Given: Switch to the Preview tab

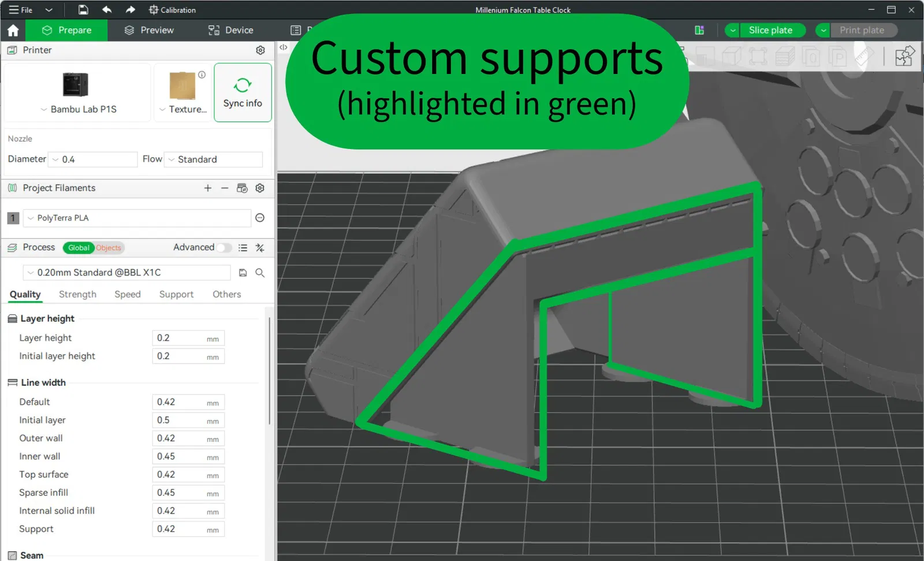Looking at the screenshot, I should coord(149,30).
